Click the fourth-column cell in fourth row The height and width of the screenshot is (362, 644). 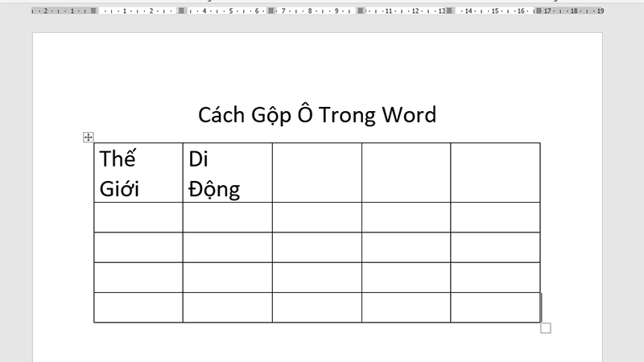(x=406, y=278)
